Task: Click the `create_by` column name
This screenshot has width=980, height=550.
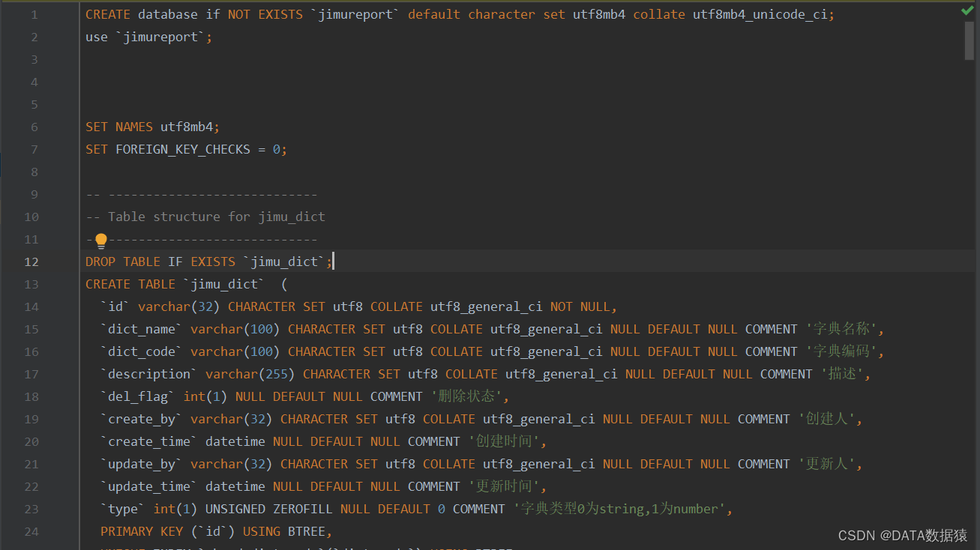Action: (x=142, y=419)
